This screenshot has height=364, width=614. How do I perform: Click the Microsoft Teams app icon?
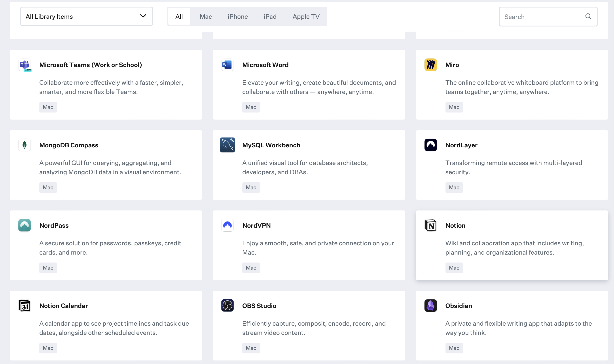point(24,65)
